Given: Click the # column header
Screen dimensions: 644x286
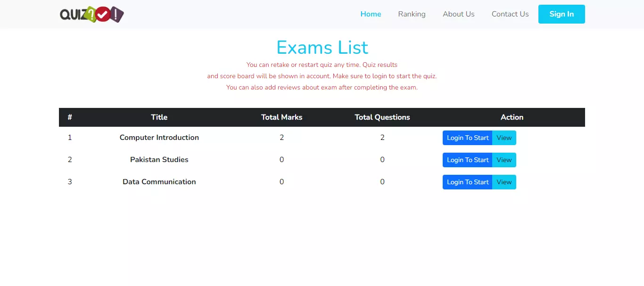Looking at the screenshot, I should pos(70,117).
